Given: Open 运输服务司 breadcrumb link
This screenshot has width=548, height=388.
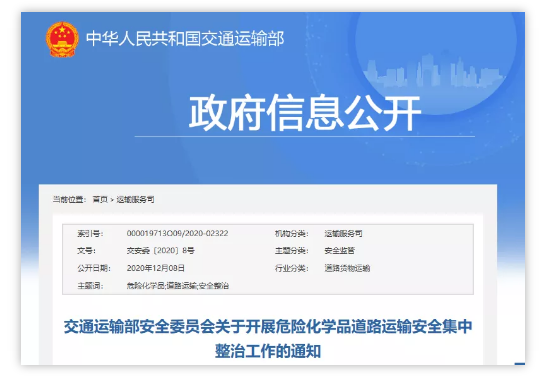Looking at the screenshot, I should (x=135, y=199).
